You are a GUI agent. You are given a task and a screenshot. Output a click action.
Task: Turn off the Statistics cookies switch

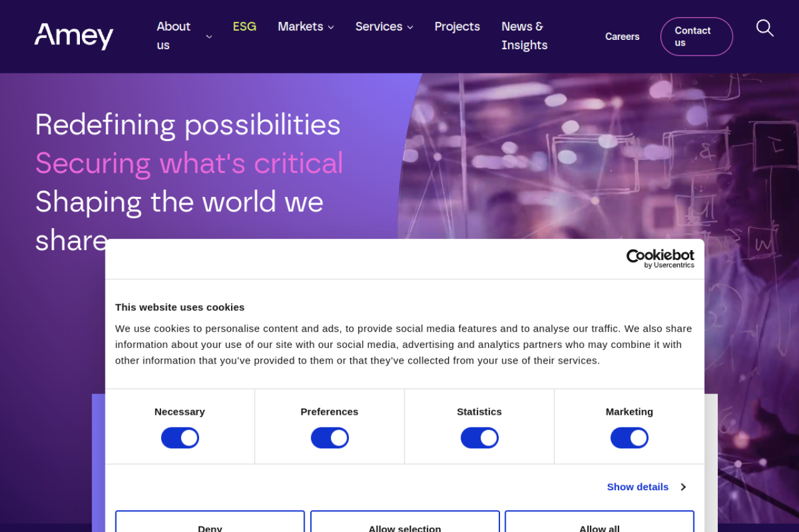point(479,438)
